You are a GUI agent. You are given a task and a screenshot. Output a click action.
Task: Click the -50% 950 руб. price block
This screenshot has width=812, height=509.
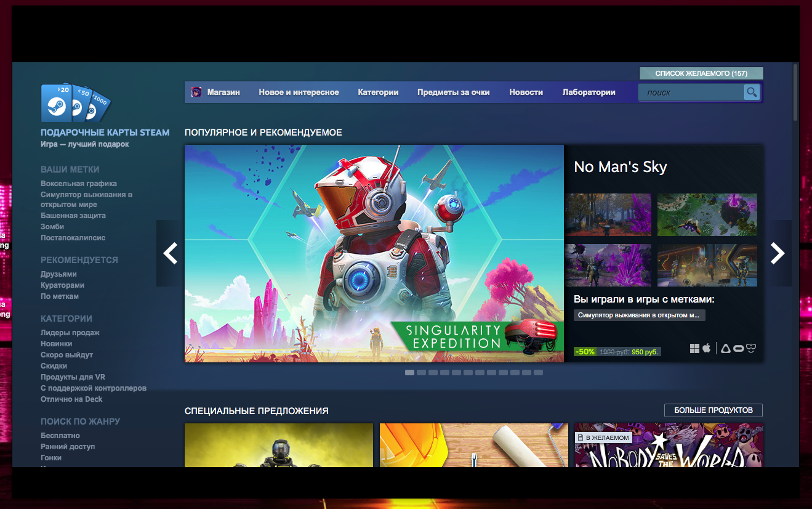[x=617, y=352]
